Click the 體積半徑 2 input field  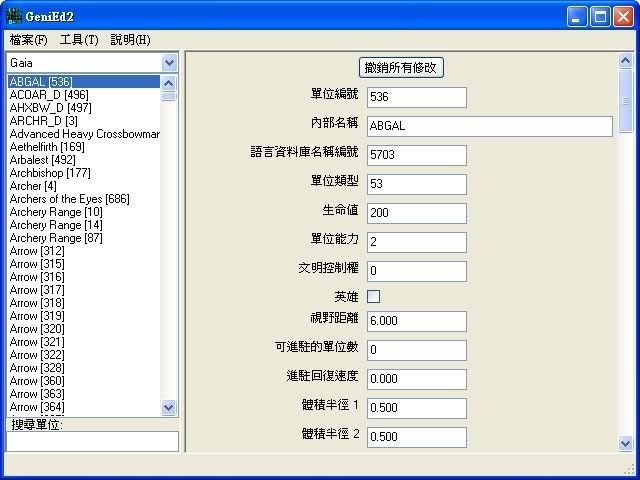pos(417,437)
